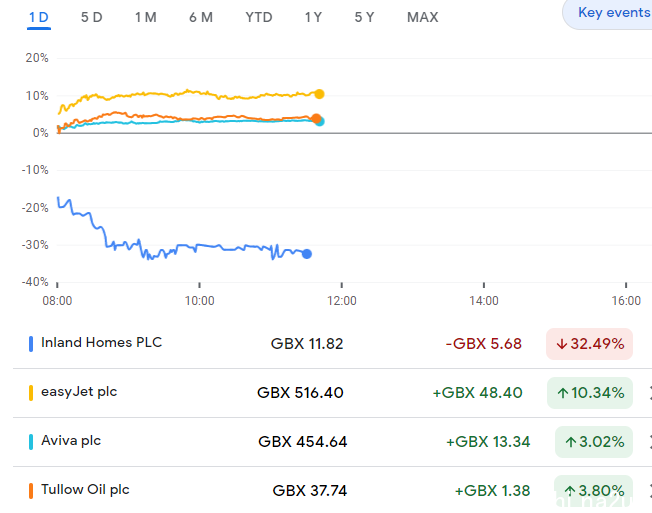
Task: Open the Aviva plc stock row
Action: 332,442
